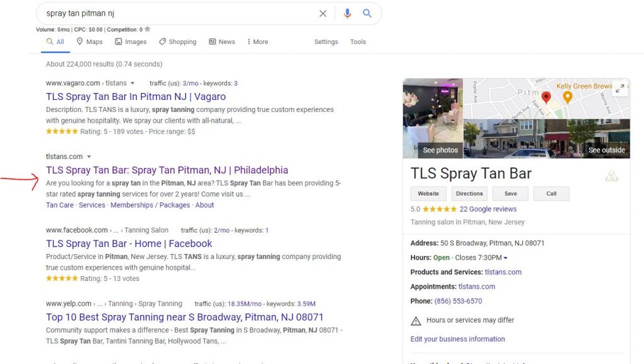The height and width of the screenshot is (364, 644).
Task: Switch to the Images tab
Action: [131, 42]
